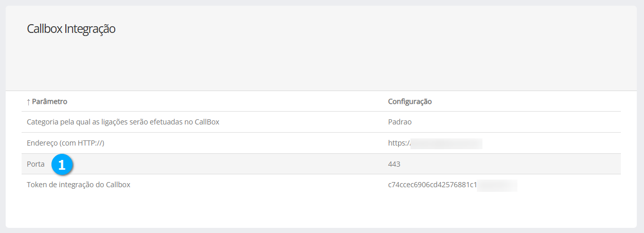The width and height of the screenshot is (644, 233).
Task: Click the 443 port value
Action: tap(394, 164)
